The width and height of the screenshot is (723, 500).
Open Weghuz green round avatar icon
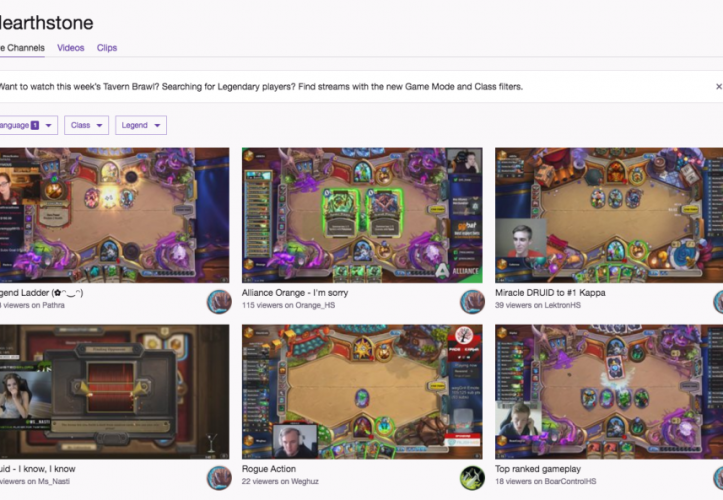[472, 478]
